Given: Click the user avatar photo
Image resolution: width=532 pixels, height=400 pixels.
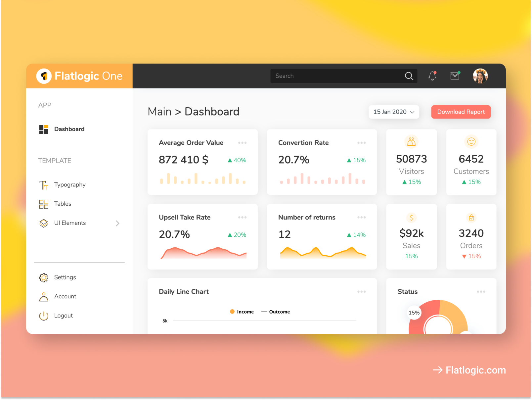Looking at the screenshot, I should tap(480, 76).
